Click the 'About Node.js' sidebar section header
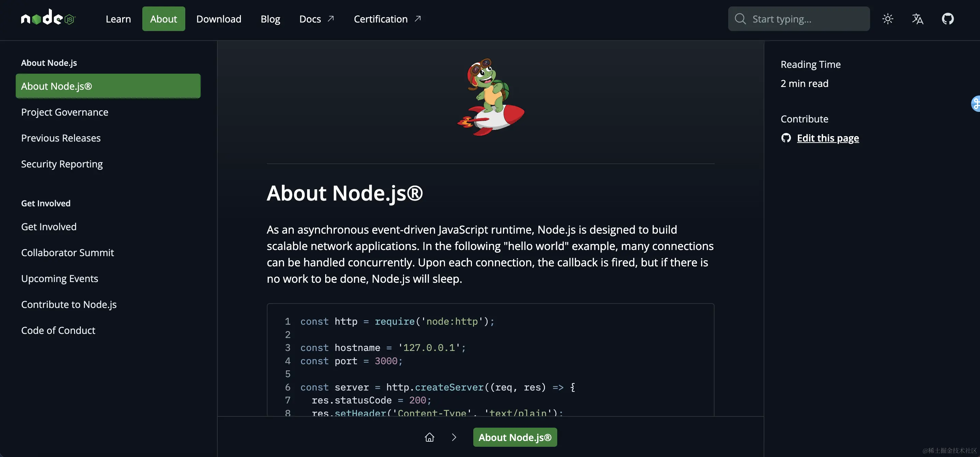The height and width of the screenshot is (457, 980). [49, 63]
